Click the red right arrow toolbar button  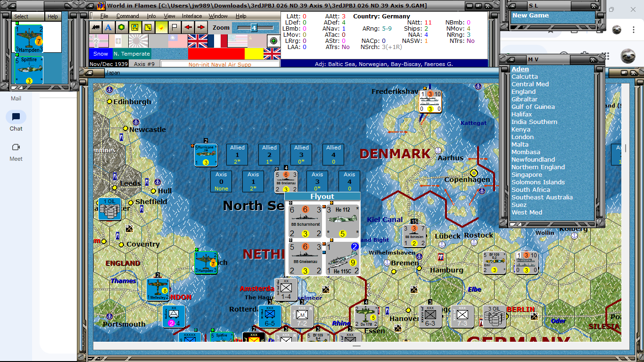click(201, 27)
